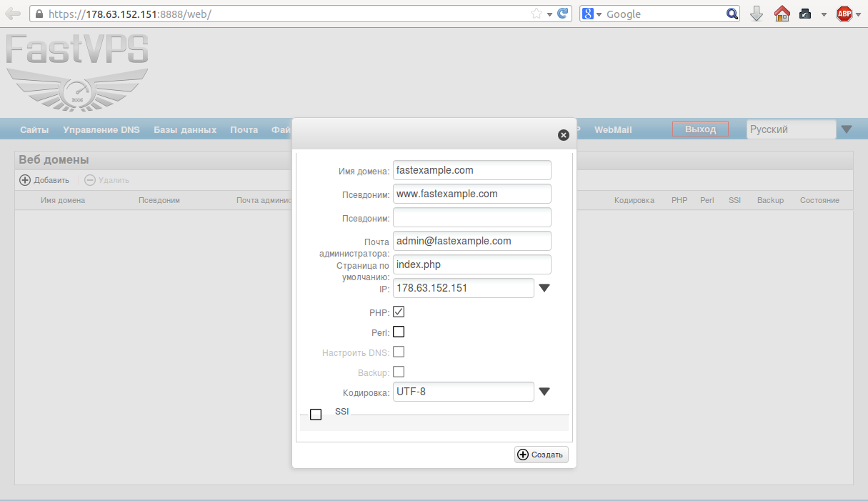Open the Базы данных menu
Screen dimensions: 868x501
[185, 130]
